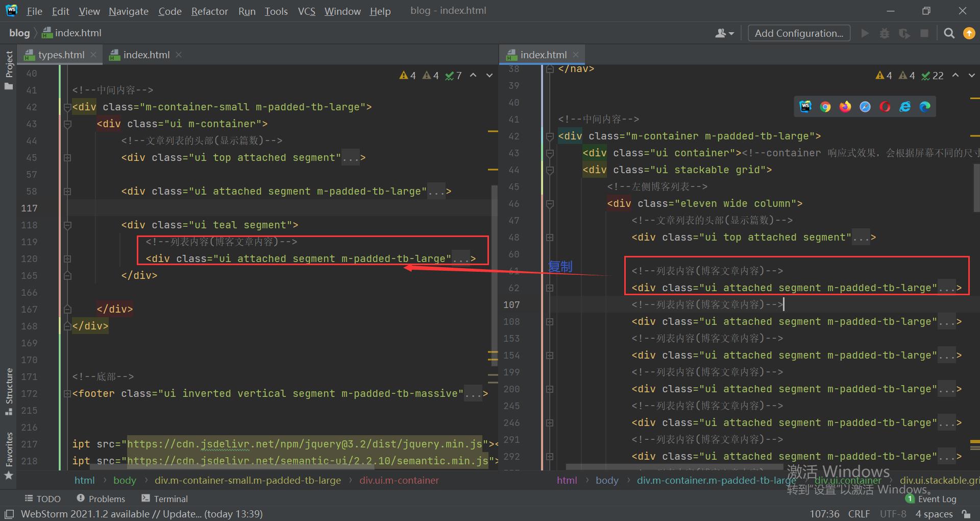This screenshot has width=980, height=521.
Task: Open the Terminal tool window
Action: pos(164,499)
